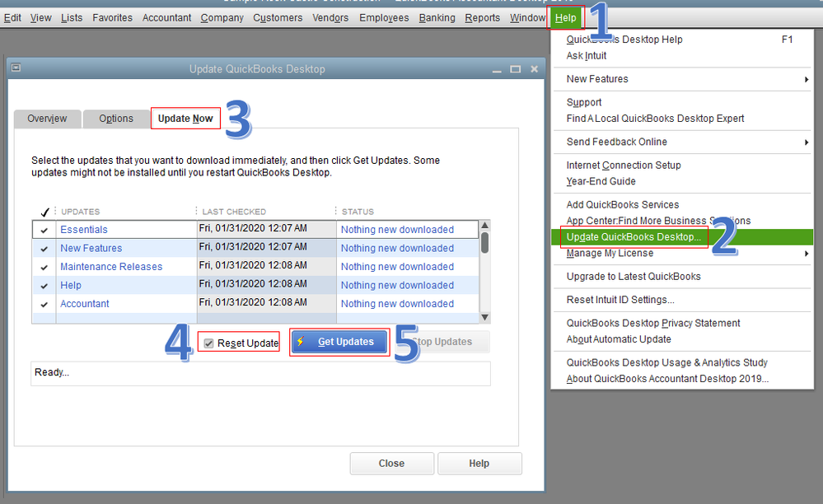Image resolution: width=823 pixels, height=504 pixels.
Task: Minimize the Update QuickBooks Desktop window
Action: [x=497, y=69]
